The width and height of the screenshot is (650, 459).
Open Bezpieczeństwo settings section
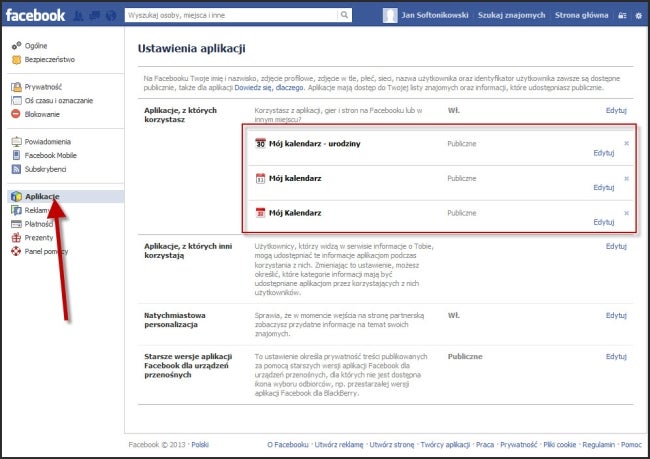[50, 60]
